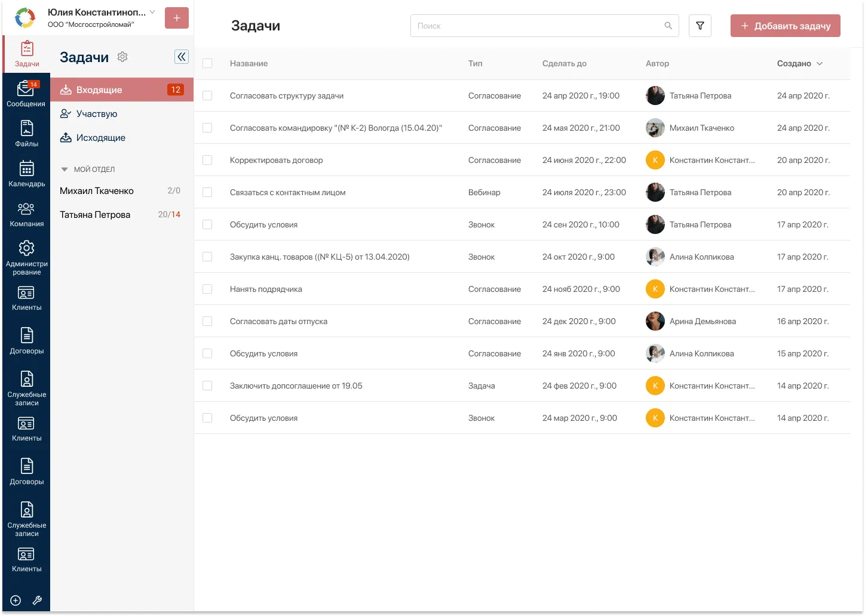
Task: Open the user account dropdown chevron
Action: (152, 12)
